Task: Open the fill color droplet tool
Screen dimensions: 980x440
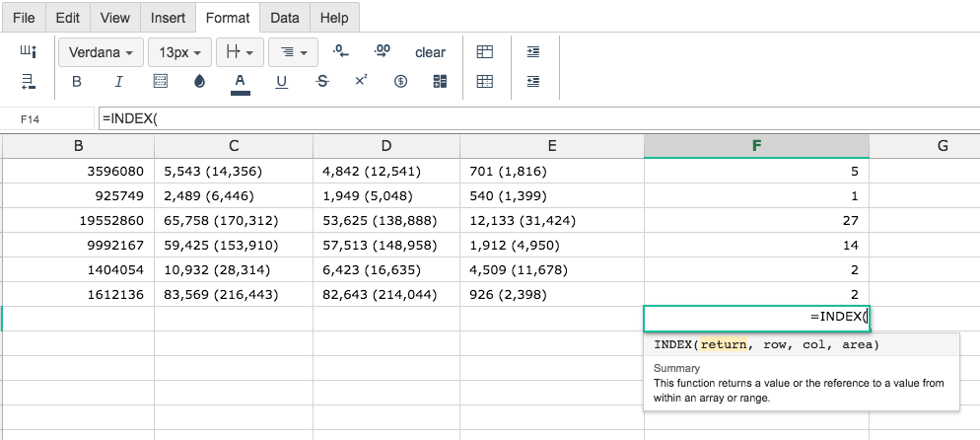Action: [200, 82]
